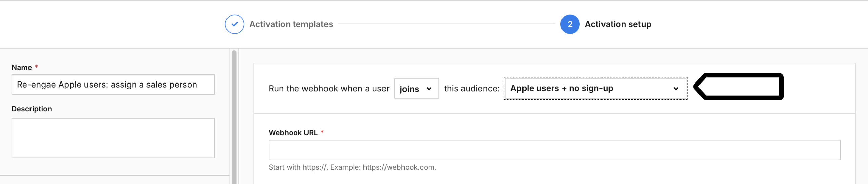Click the completed checkmark step icon
This screenshot has height=184, width=868.
click(234, 24)
